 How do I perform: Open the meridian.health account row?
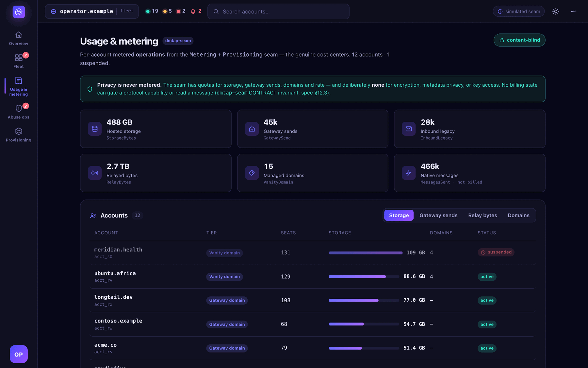pos(313,253)
